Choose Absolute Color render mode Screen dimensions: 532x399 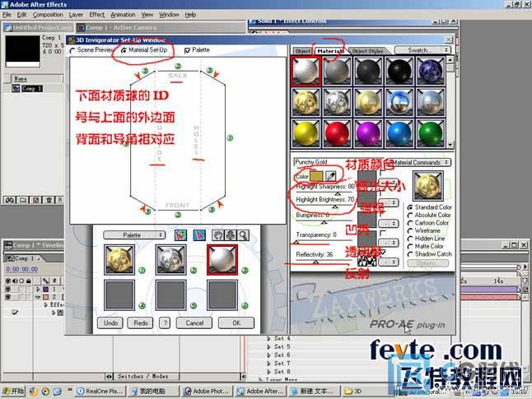pyautogui.click(x=410, y=216)
